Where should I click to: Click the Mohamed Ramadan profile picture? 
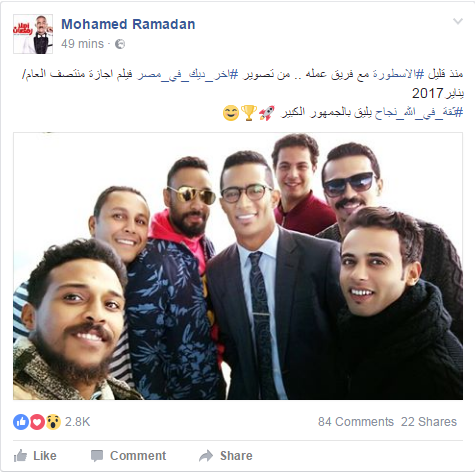click(33, 34)
